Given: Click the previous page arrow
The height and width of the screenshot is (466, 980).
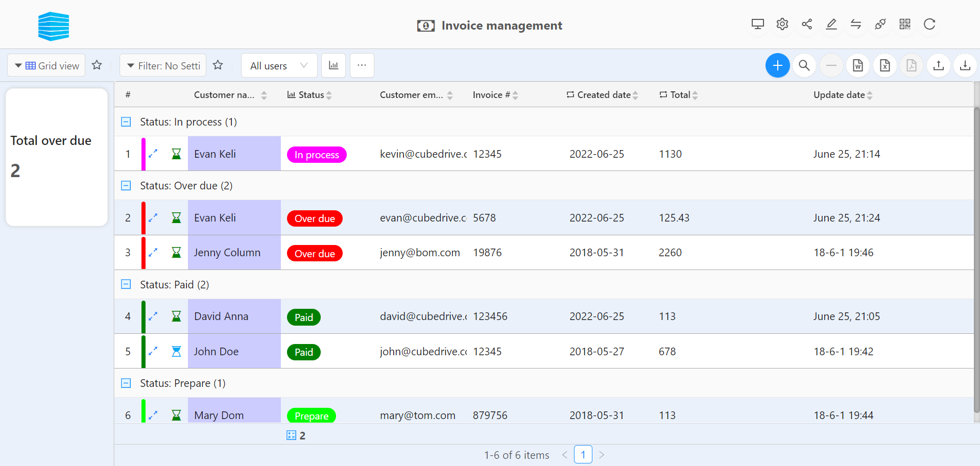Looking at the screenshot, I should click(564, 455).
